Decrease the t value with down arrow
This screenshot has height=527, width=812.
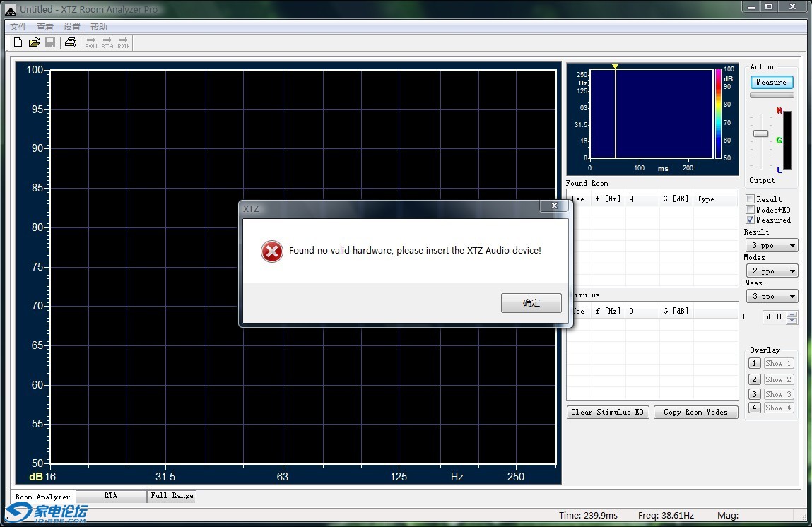point(792,320)
